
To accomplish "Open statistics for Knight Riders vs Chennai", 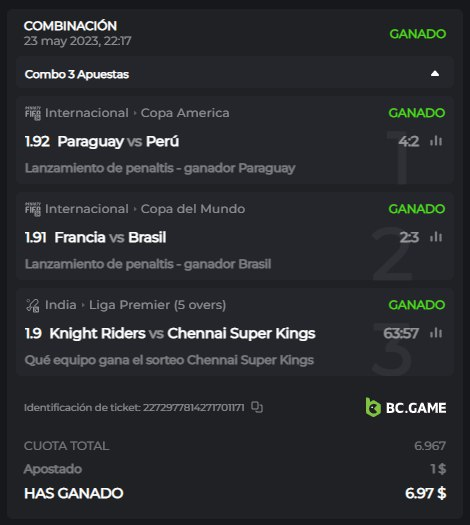I will tap(436, 333).
